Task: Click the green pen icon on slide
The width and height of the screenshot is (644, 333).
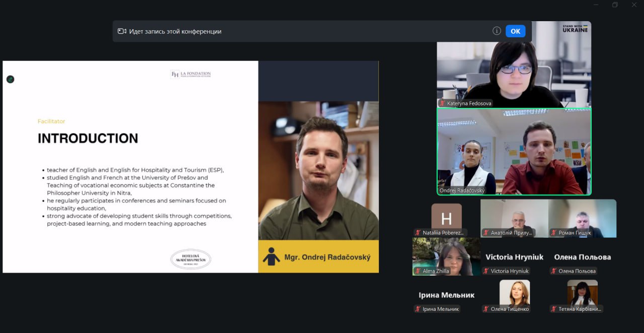Action: (10, 79)
